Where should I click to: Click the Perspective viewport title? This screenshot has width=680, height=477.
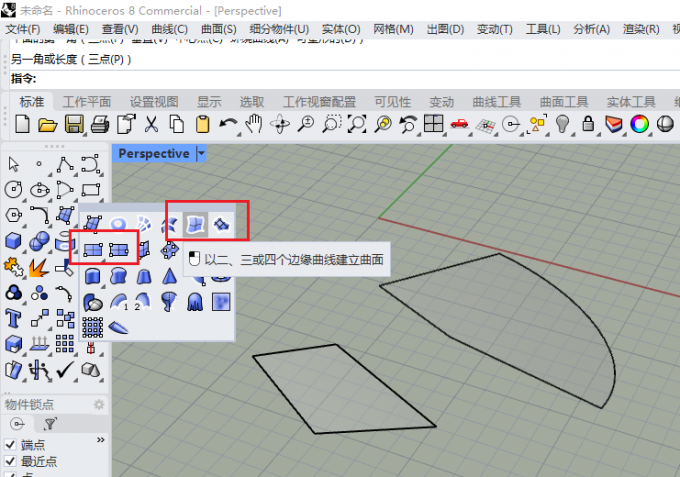coord(154,153)
